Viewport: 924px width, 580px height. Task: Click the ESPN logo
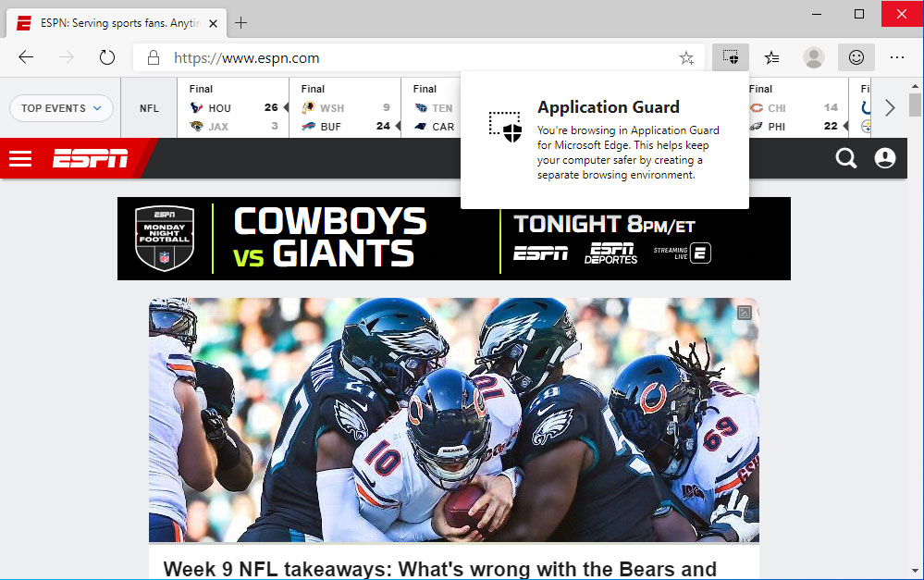pos(90,158)
